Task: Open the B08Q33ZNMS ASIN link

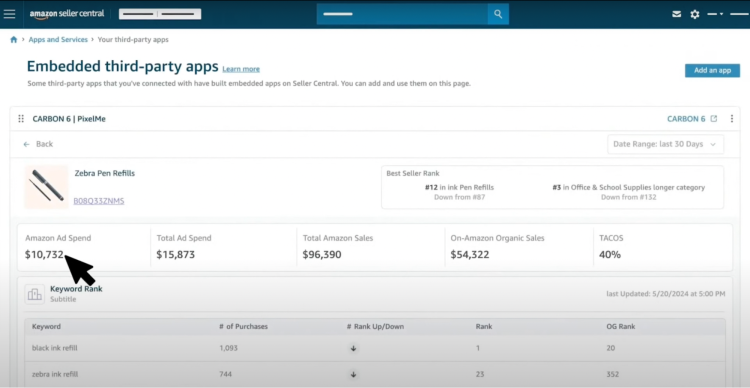Action: point(99,201)
